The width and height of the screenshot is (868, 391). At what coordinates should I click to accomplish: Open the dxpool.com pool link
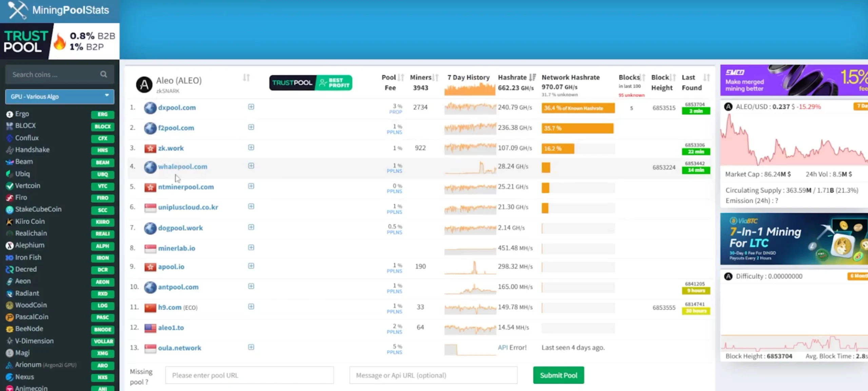click(177, 107)
